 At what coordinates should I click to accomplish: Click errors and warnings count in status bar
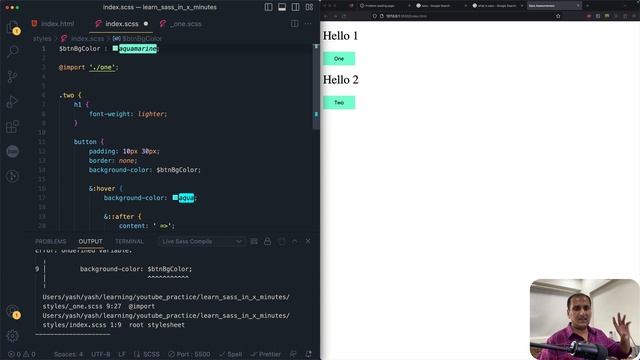pos(22,354)
